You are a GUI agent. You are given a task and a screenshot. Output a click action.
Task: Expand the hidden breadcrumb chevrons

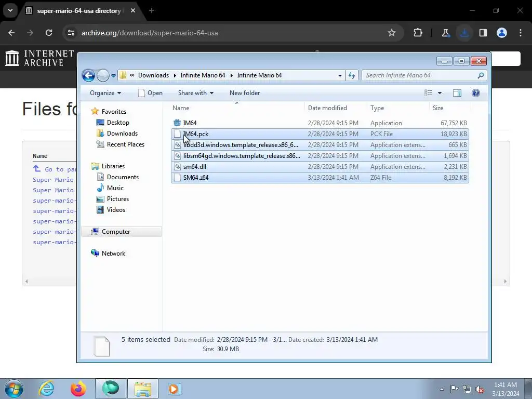132,75
